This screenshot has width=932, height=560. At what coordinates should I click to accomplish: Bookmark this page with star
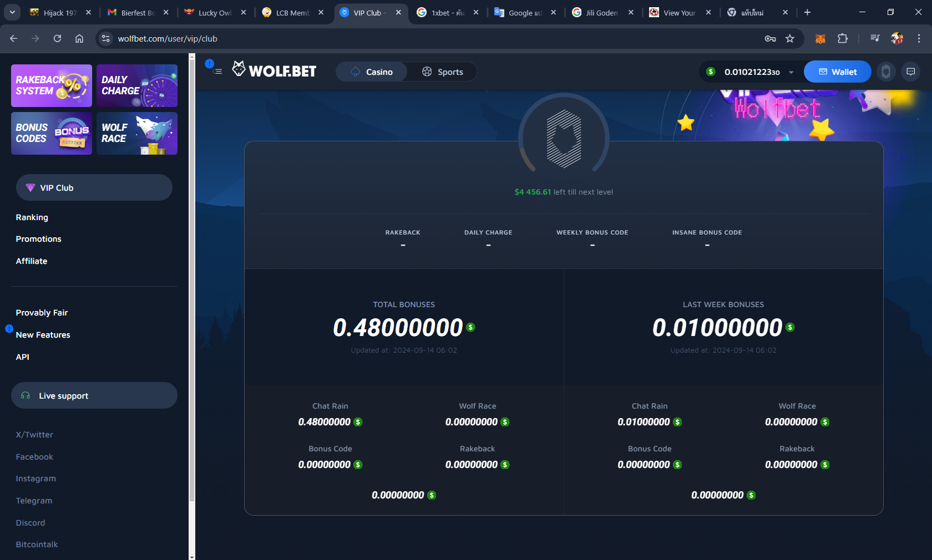click(790, 38)
